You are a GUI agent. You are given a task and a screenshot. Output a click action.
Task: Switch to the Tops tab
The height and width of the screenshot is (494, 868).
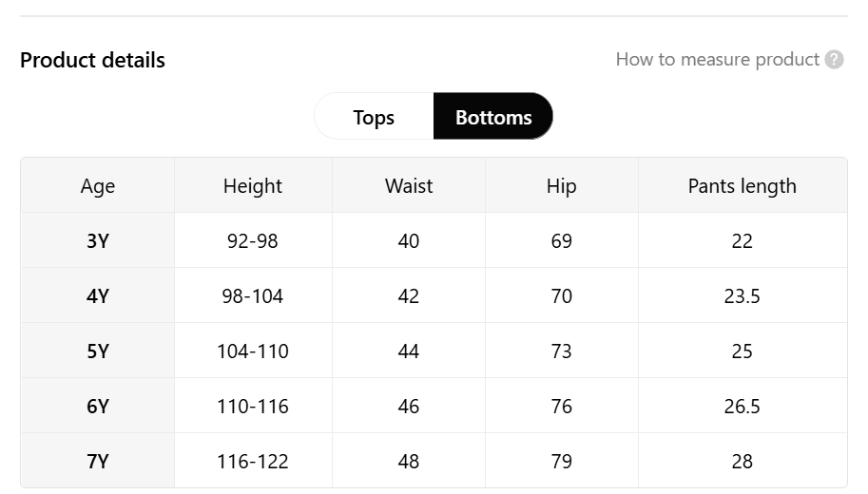point(374,117)
